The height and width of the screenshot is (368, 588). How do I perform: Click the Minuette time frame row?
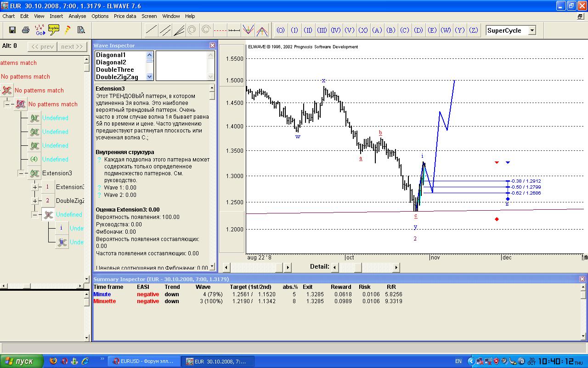(x=248, y=301)
